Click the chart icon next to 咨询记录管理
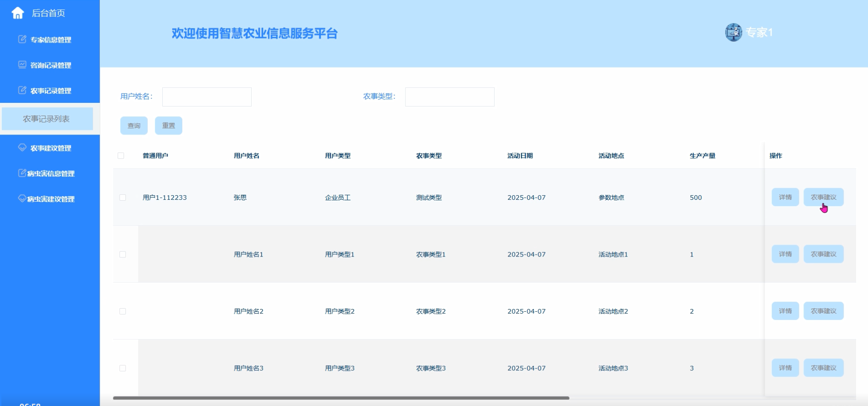The height and width of the screenshot is (406, 868). point(22,64)
